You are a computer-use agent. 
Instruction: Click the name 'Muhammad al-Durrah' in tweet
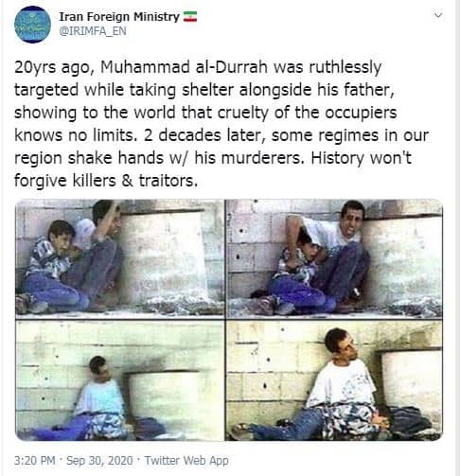185,67
